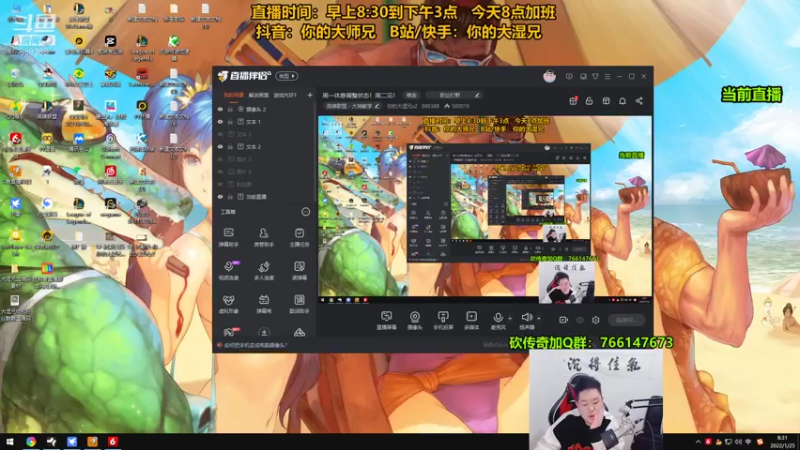
Task: Open the 弹幕助手 tool in toolbox
Action: click(x=229, y=237)
